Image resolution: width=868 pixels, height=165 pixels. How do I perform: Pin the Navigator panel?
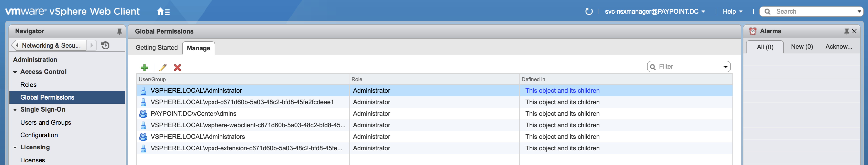pos(119,31)
